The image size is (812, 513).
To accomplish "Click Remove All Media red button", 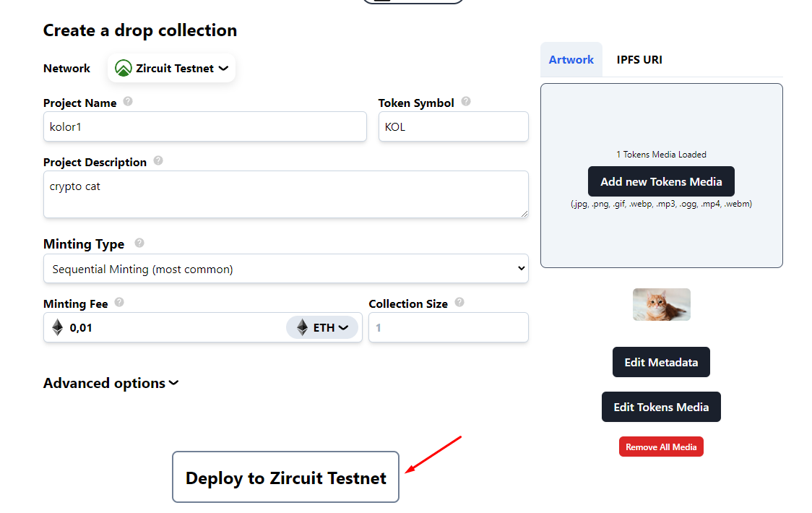I will tap(661, 447).
